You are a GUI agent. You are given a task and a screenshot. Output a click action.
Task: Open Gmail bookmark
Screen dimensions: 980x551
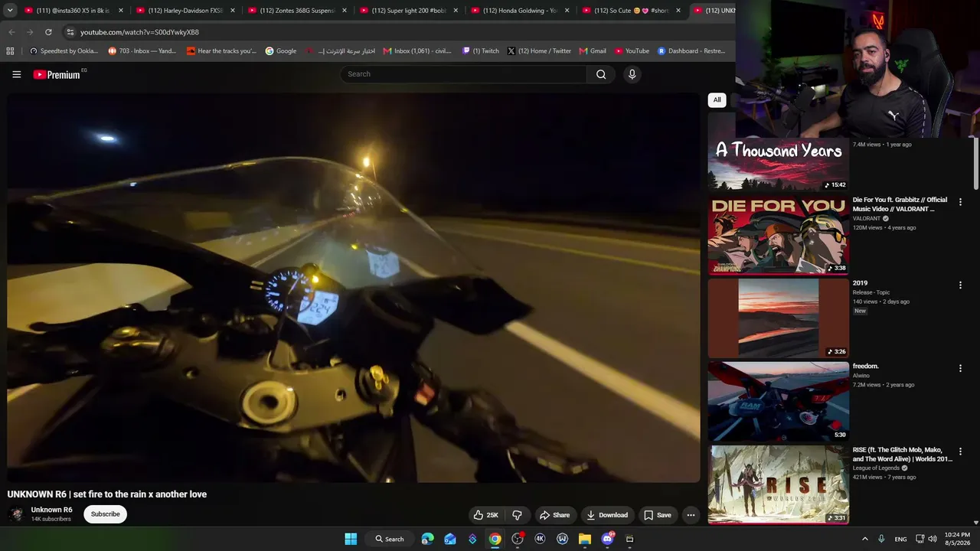593,51
